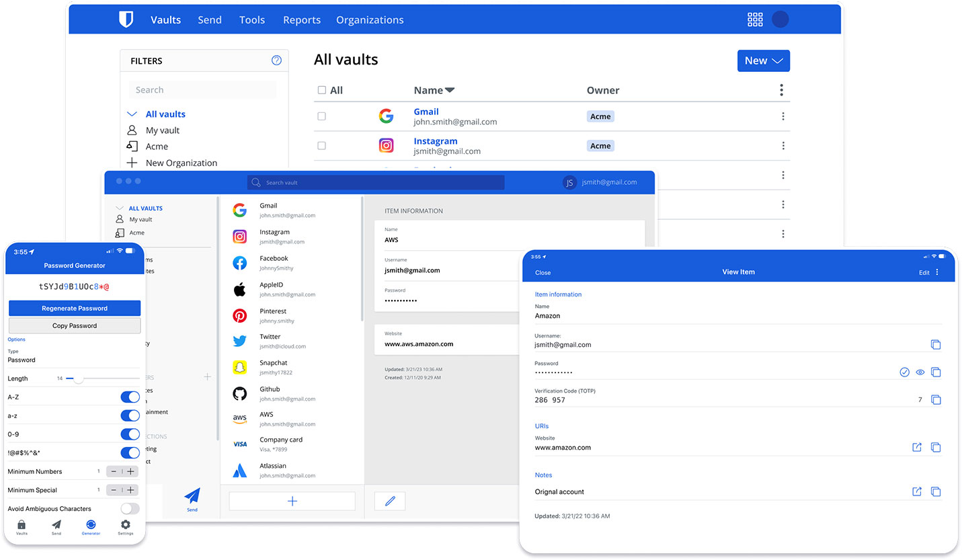Click the Snapchat ghost icon in desktop list
The width and height of the screenshot is (962, 560).
pyautogui.click(x=239, y=367)
